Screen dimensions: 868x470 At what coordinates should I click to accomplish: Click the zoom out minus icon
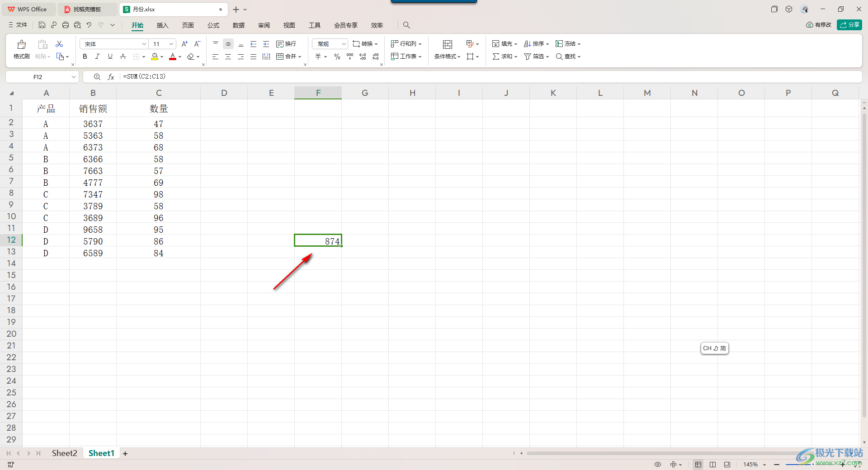click(x=777, y=464)
